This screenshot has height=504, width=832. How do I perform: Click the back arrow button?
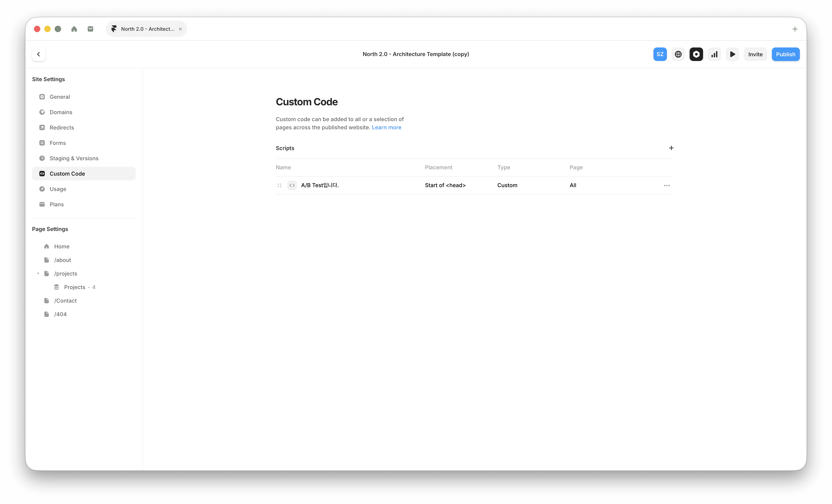tap(38, 54)
